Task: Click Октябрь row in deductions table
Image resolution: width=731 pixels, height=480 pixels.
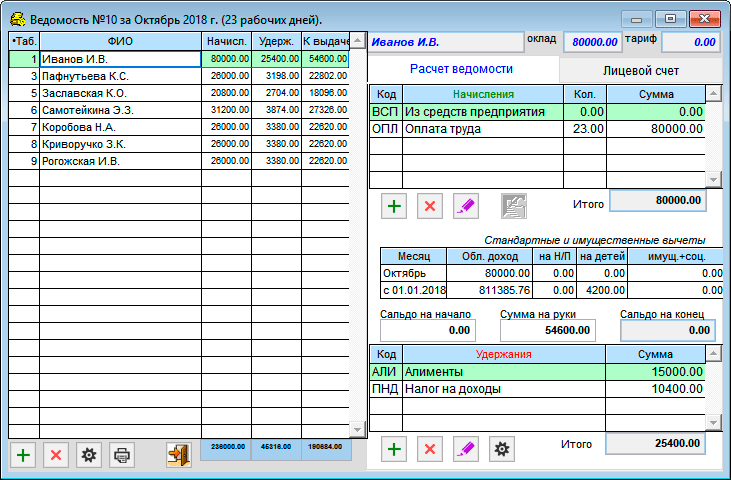Action: click(x=552, y=273)
